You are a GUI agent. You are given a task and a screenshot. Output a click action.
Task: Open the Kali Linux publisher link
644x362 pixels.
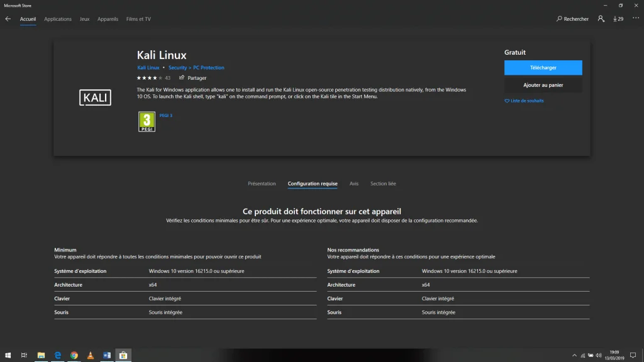click(148, 67)
